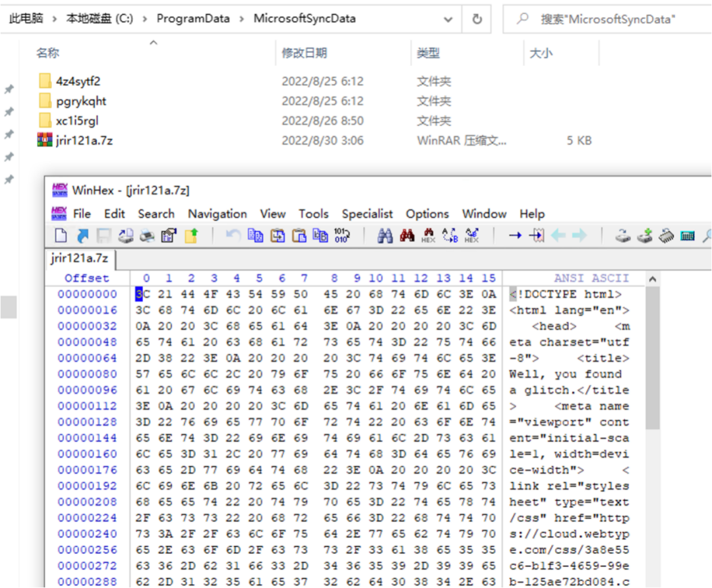
Task: Sort by 大小 column header
Action: [x=541, y=53]
